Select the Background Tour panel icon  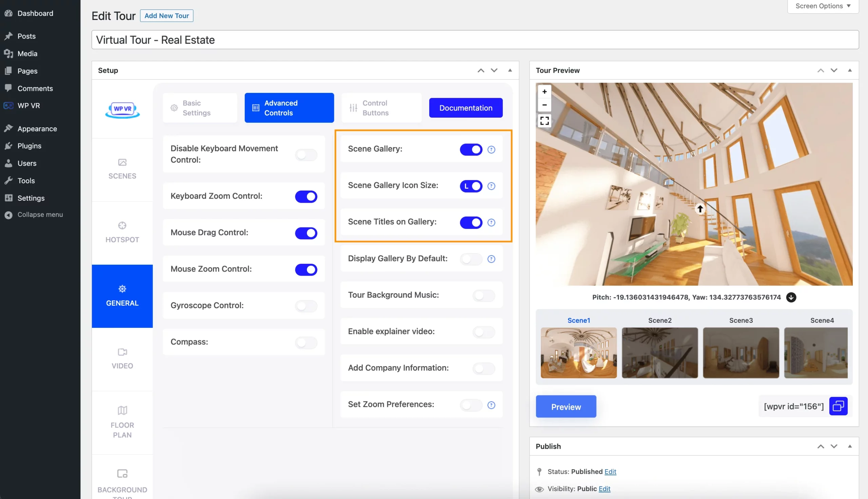tap(122, 475)
